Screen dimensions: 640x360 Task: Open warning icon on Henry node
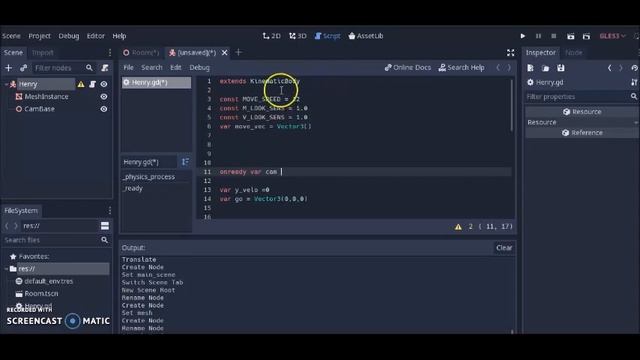click(81, 84)
